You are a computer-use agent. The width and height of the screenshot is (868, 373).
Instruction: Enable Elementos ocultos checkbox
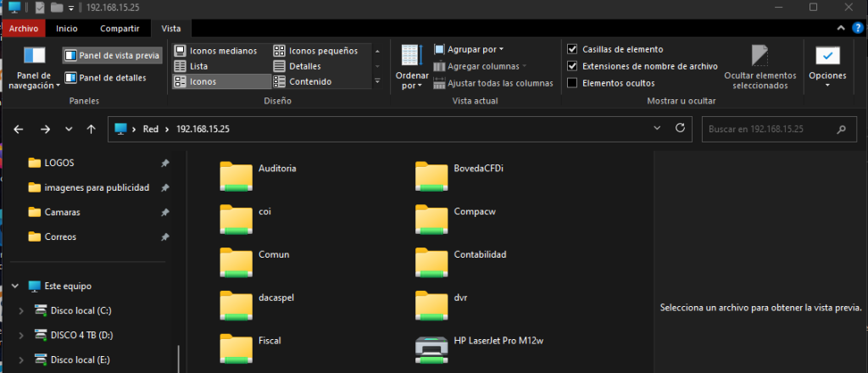pos(572,83)
